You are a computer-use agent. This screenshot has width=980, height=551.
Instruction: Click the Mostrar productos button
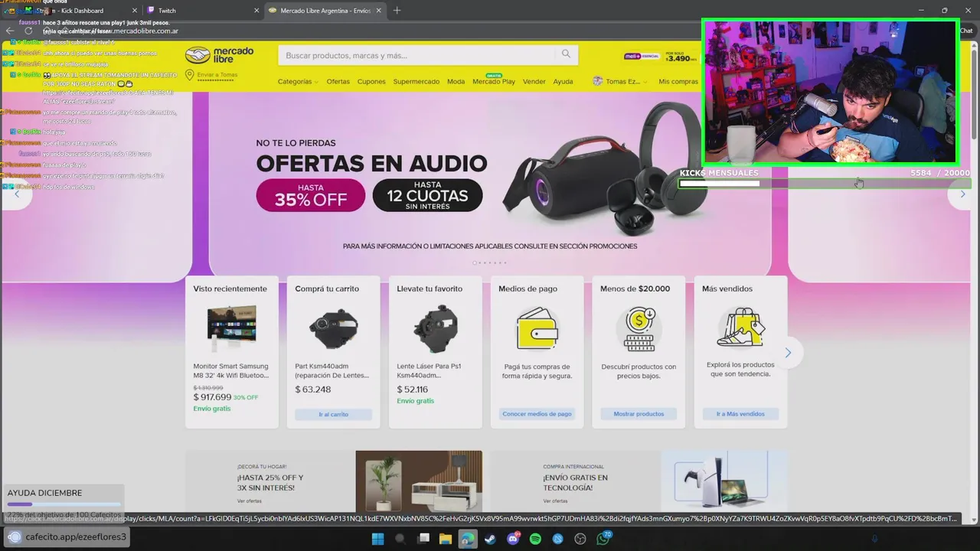point(639,414)
